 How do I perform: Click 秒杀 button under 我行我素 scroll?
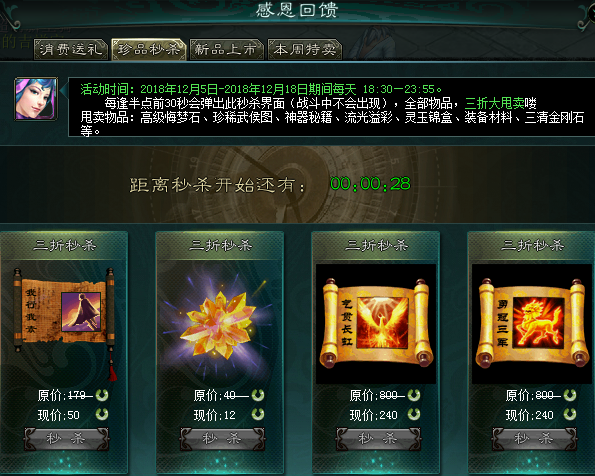point(66,439)
